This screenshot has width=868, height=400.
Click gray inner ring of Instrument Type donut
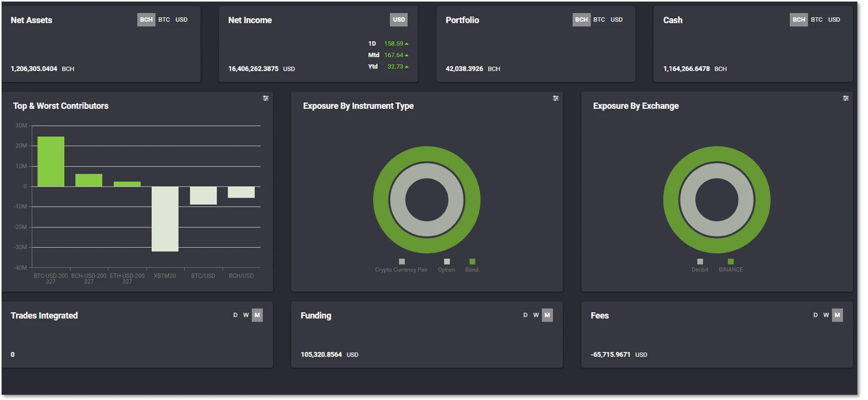427,169
